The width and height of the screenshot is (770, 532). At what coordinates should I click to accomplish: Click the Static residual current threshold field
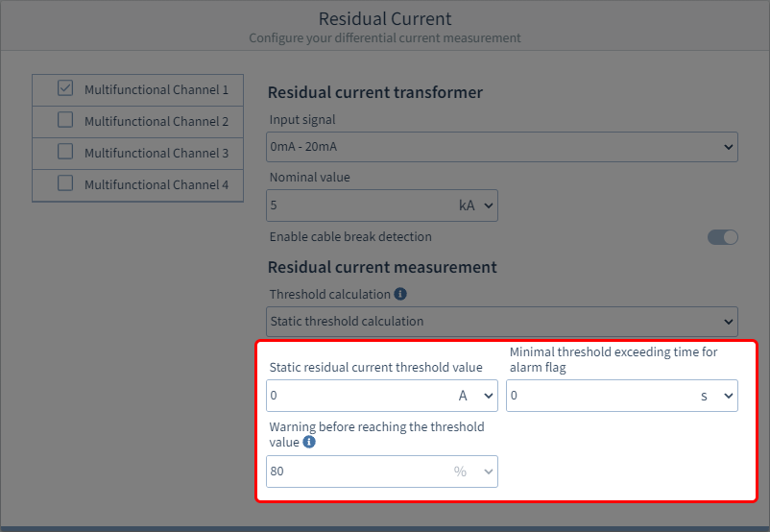pos(355,396)
